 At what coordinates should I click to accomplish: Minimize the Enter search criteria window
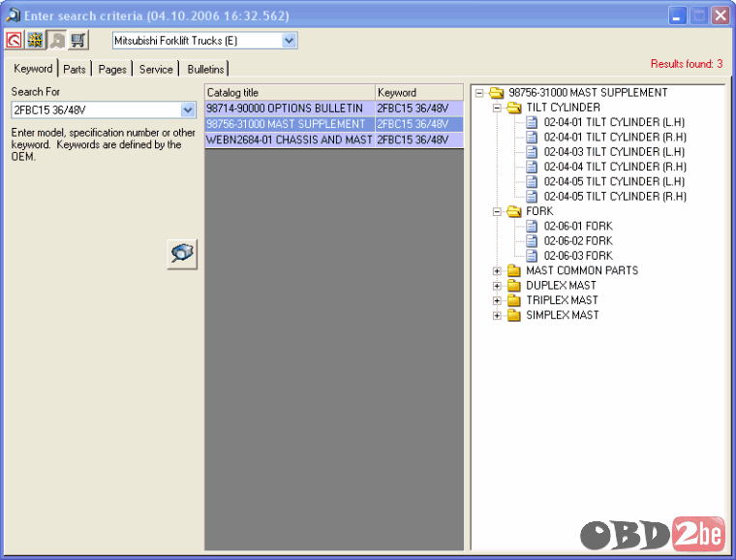[677, 16]
